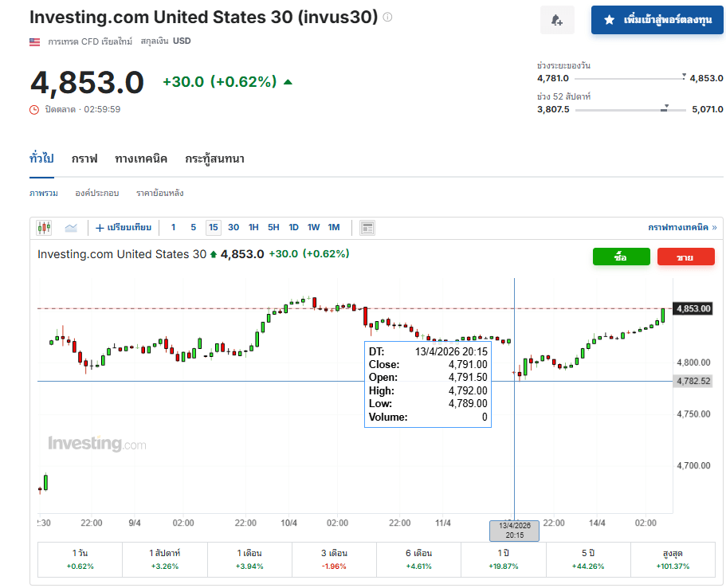Image resolution: width=726 pixels, height=588 pixels.
Task: Click the star icon on the portfolio button
Action: [610, 20]
